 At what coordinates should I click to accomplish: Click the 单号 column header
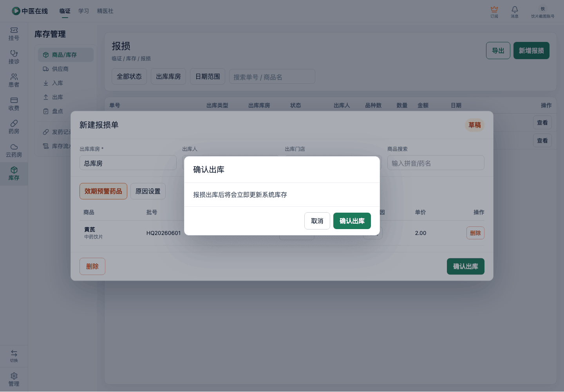click(x=115, y=105)
